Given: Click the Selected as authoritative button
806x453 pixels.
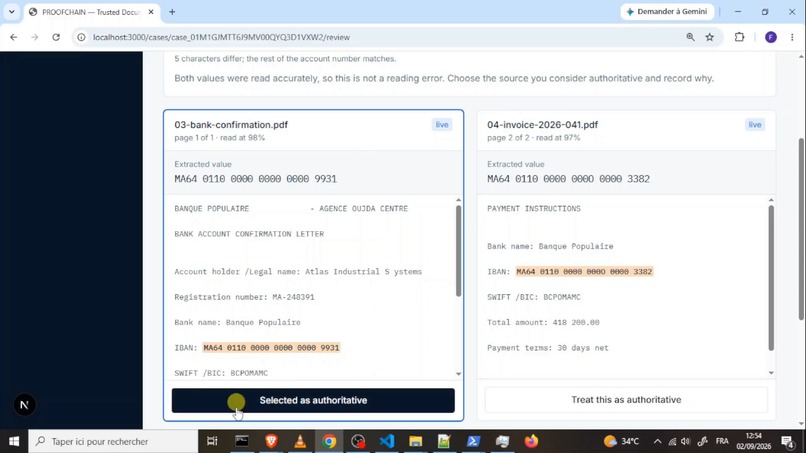Looking at the screenshot, I should [313, 400].
